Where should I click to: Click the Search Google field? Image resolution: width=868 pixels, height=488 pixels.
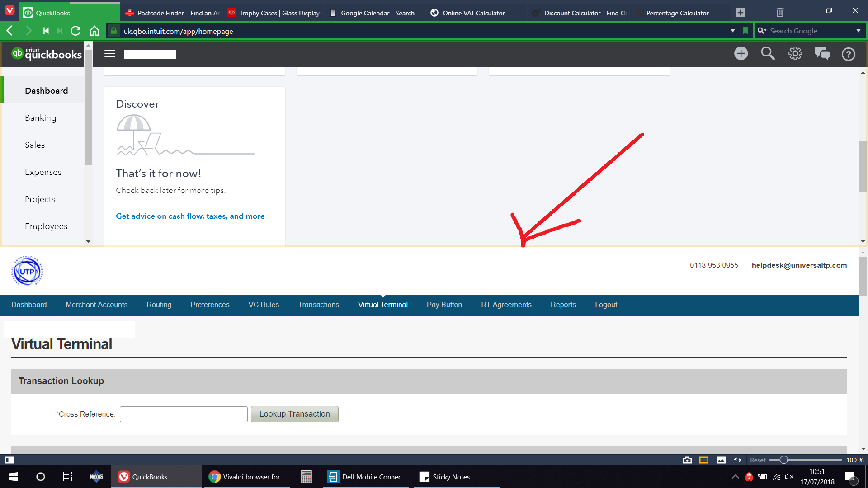tap(809, 31)
